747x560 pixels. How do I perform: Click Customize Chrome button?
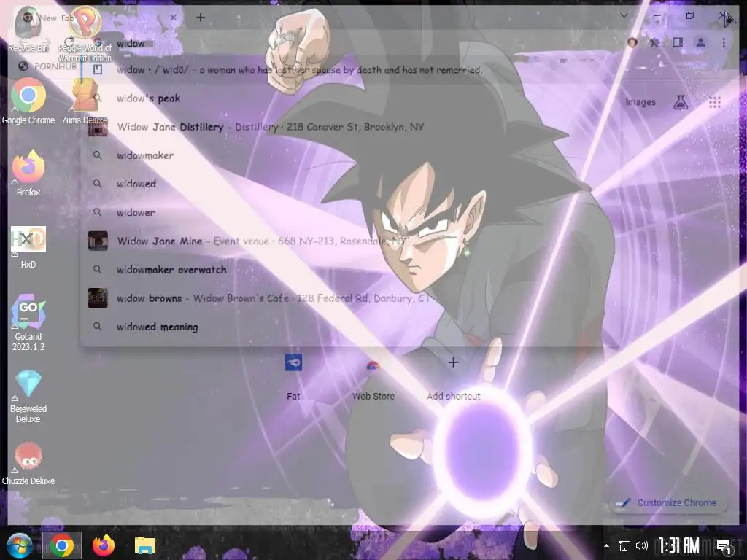[670, 503]
